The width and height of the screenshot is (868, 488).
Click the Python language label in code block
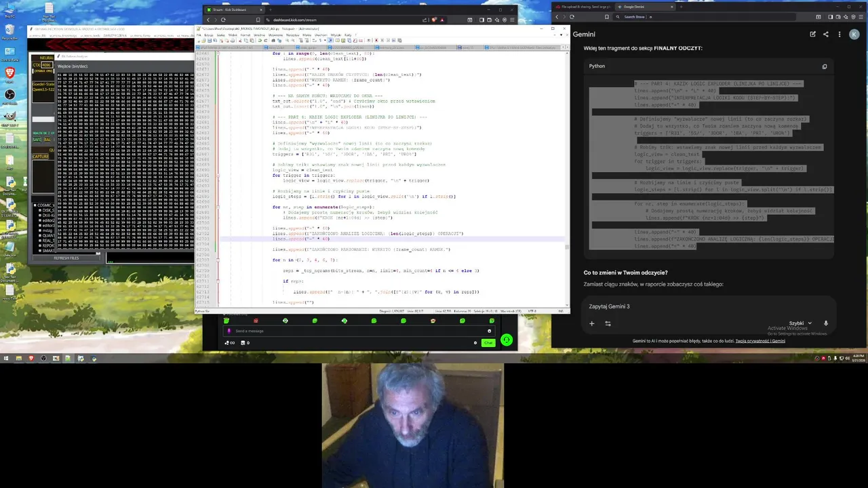pos(597,66)
